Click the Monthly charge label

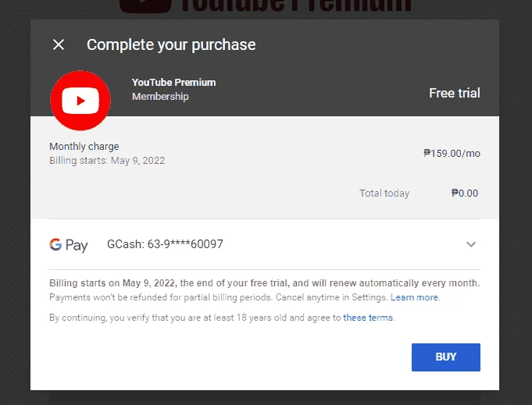click(84, 147)
